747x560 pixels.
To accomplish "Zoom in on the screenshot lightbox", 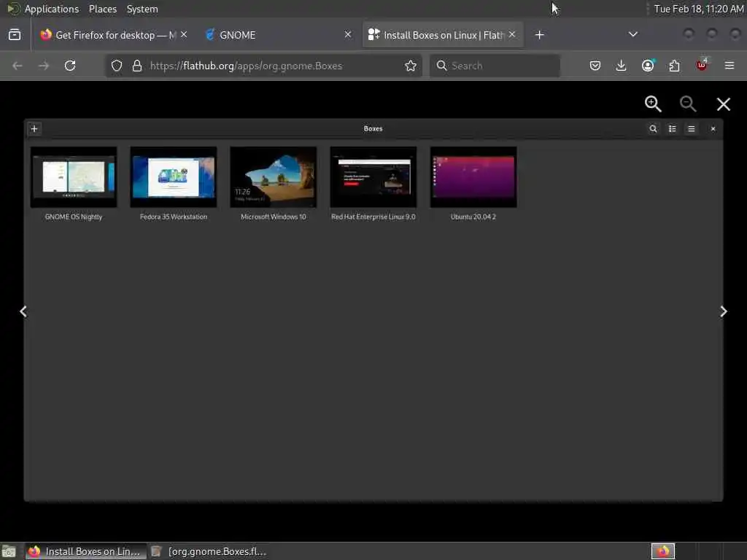I will [x=653, y=104].
